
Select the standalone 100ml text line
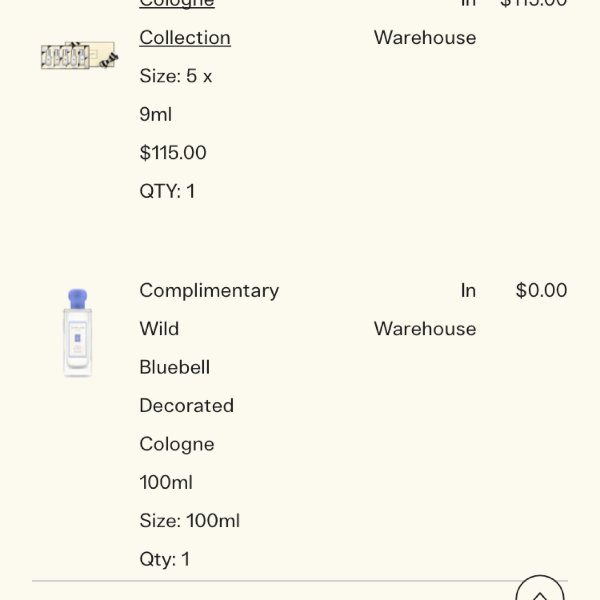click(x=166, y=482)
